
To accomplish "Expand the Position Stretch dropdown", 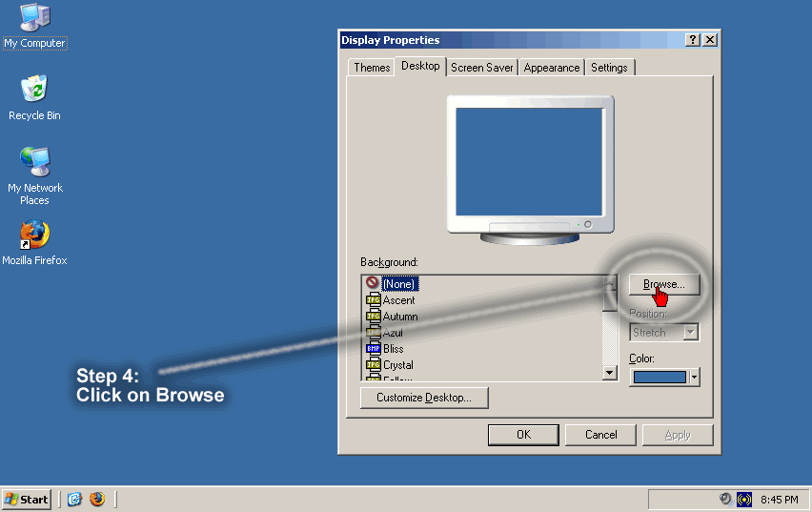I will [x=691, y=333].
